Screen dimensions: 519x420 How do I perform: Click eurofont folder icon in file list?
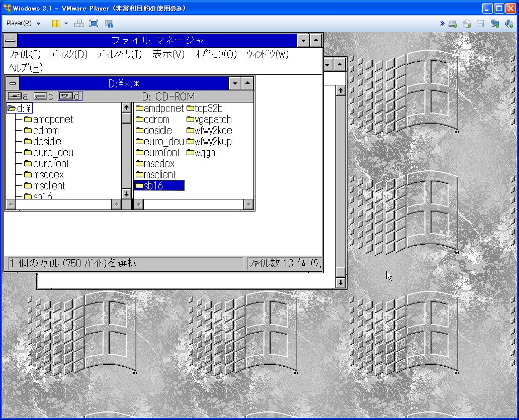point(139,152)
